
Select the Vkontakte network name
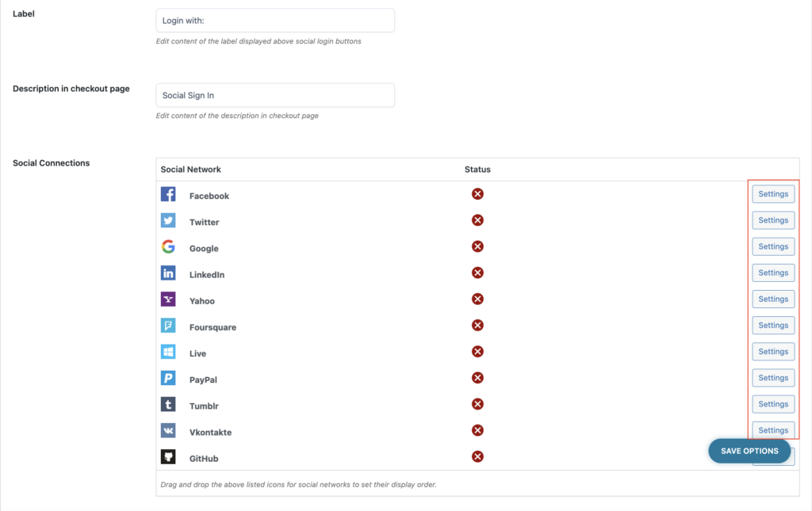coord(210,433)
